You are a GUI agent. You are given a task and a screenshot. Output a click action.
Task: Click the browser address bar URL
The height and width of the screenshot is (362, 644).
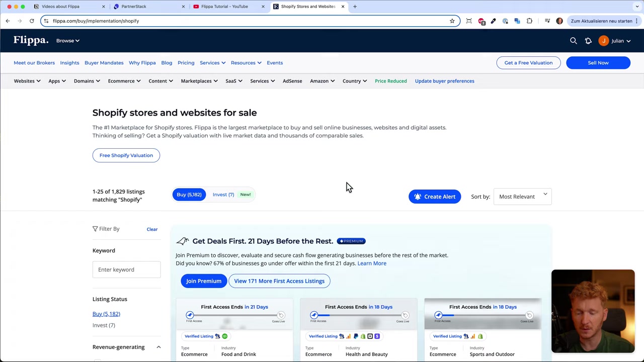click(x=96, y=21)
